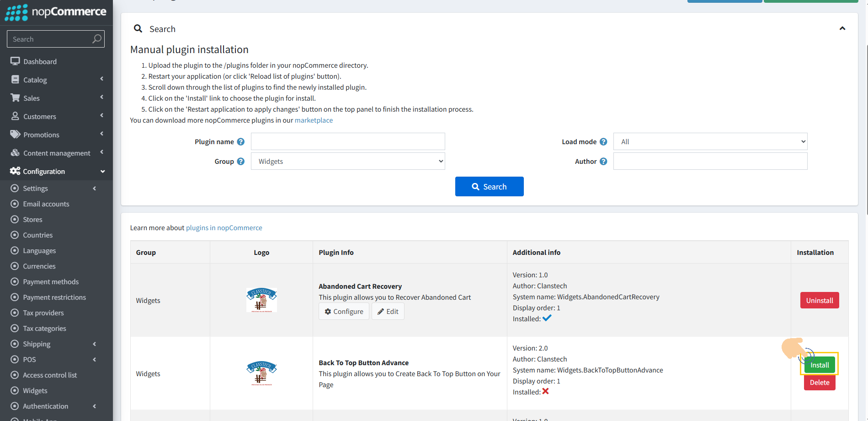Open Widgets in the Configuration menu

click(35, 390)
